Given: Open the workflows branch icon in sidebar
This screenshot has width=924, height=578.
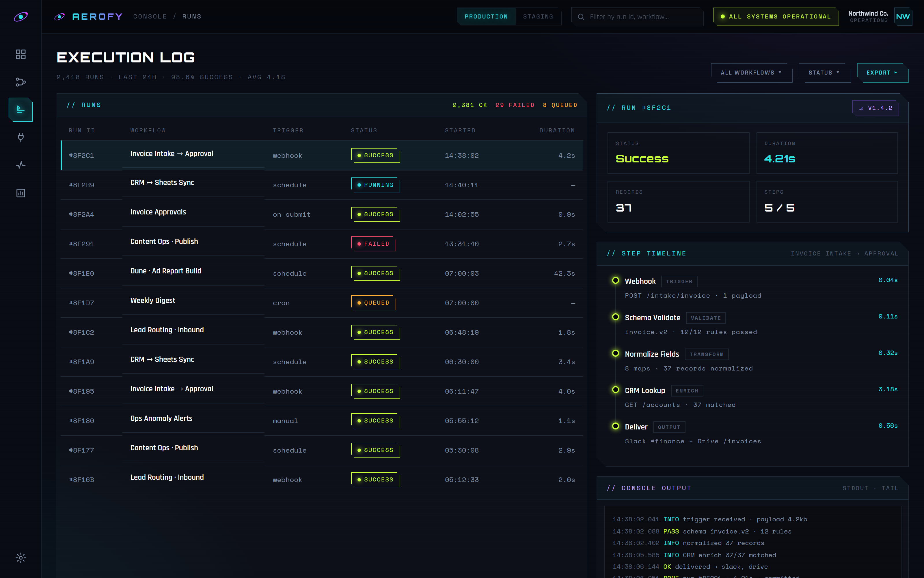Looking at the screenshot, I should (x=21, y=82).
